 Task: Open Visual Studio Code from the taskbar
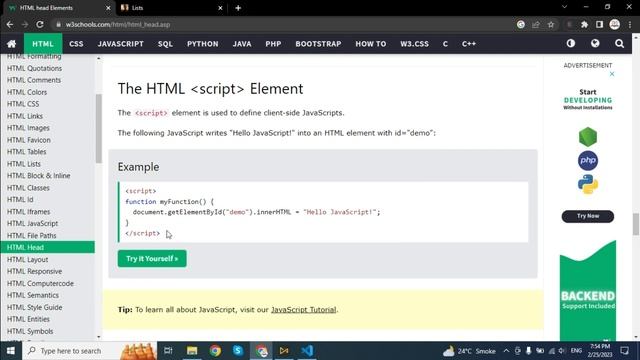307,351
